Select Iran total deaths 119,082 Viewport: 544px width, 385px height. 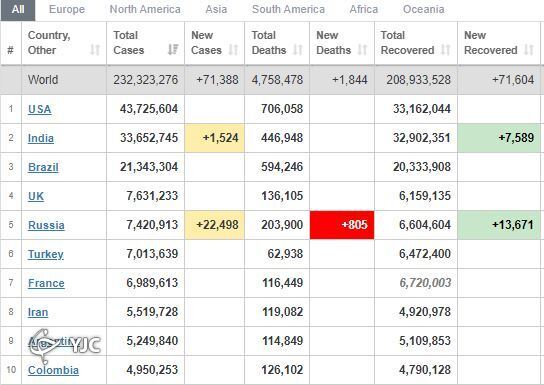(x=282, y=312)
